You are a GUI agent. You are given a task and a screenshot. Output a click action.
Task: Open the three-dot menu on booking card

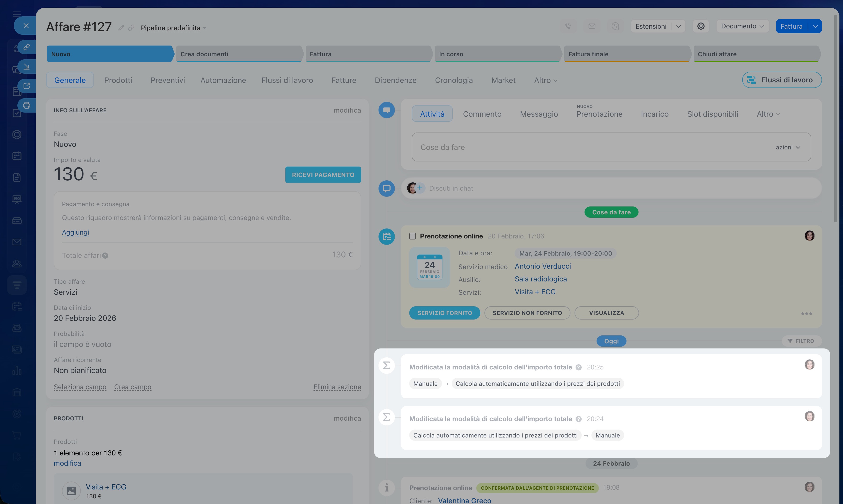coord(806,313)
